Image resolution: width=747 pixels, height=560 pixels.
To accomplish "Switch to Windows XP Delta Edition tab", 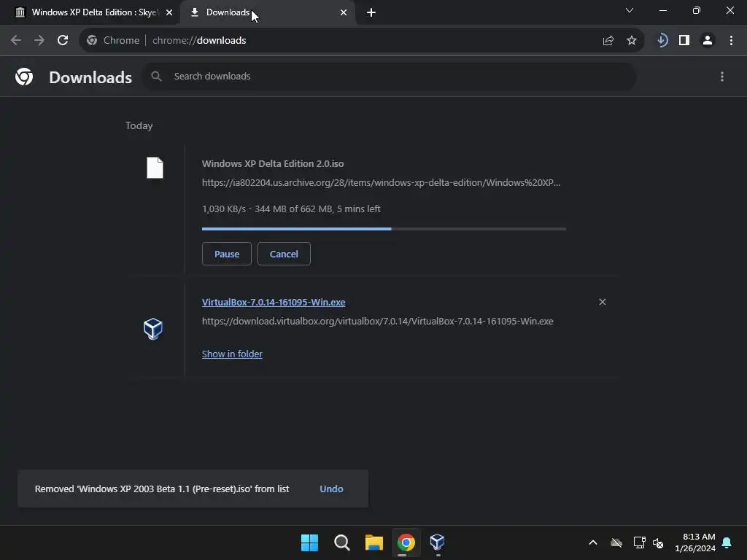I will pos(90,12).
